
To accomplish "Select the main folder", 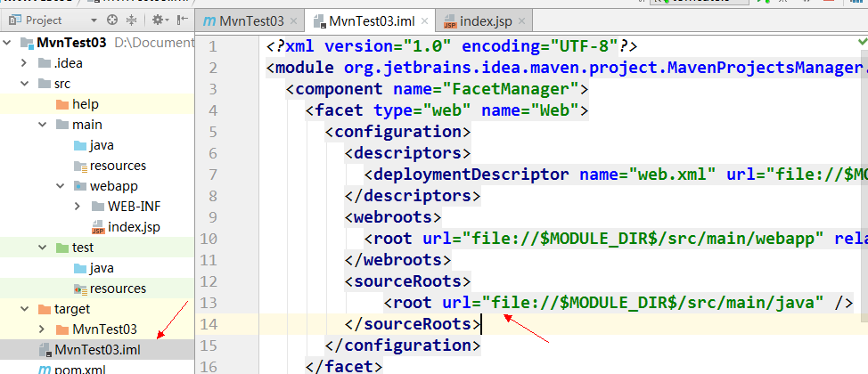I will point(87,125).
